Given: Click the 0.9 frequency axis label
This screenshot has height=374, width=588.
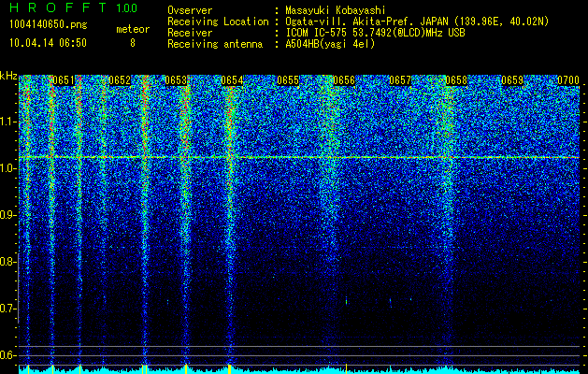Looking at the screenshot, I should [8, 215].
